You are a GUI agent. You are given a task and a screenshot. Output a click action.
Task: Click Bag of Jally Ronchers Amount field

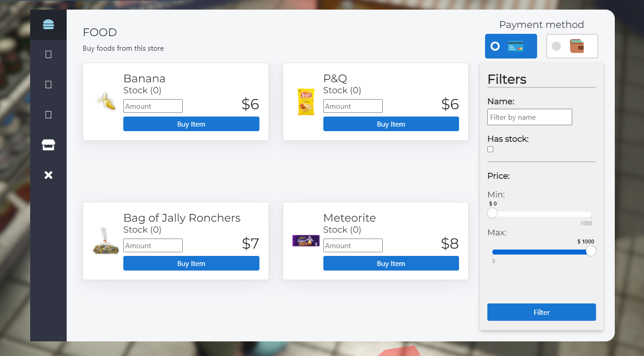click(x=153, y=245)
